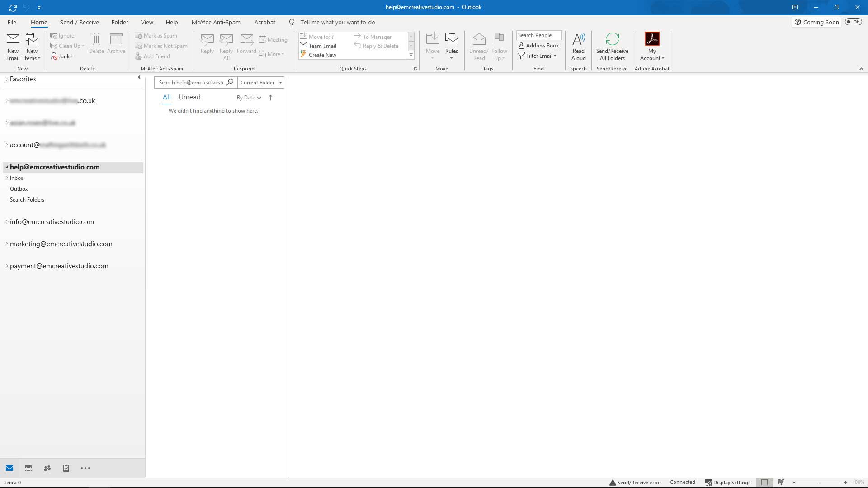Open more navigation options ellipsis
Screen dimensions: 868x488
85,468
